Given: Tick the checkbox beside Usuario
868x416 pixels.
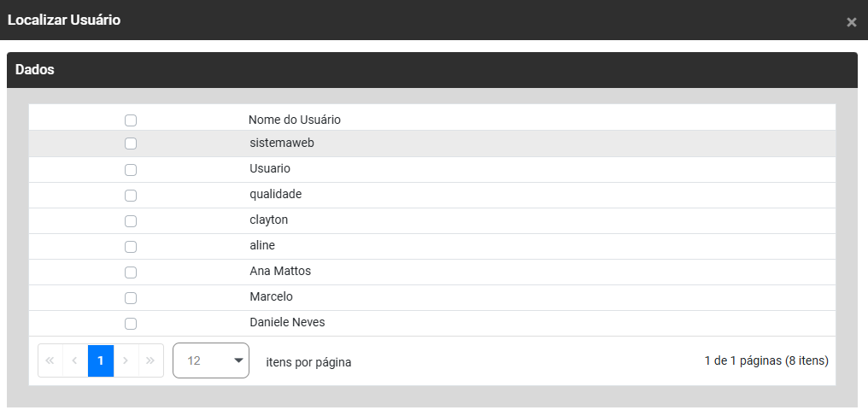Looking at the screenshot, I should point(131,170).
